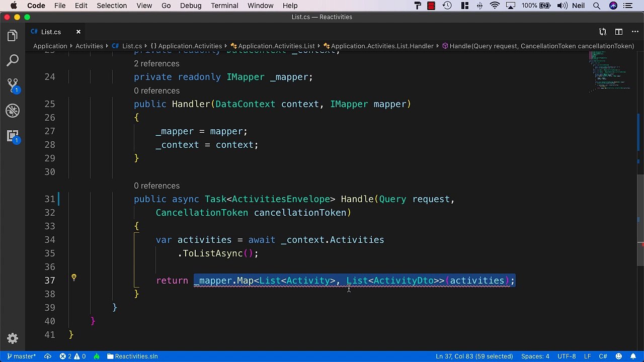Open notifications bell in status bar
The image size is (644, 362).
[633, 356]
